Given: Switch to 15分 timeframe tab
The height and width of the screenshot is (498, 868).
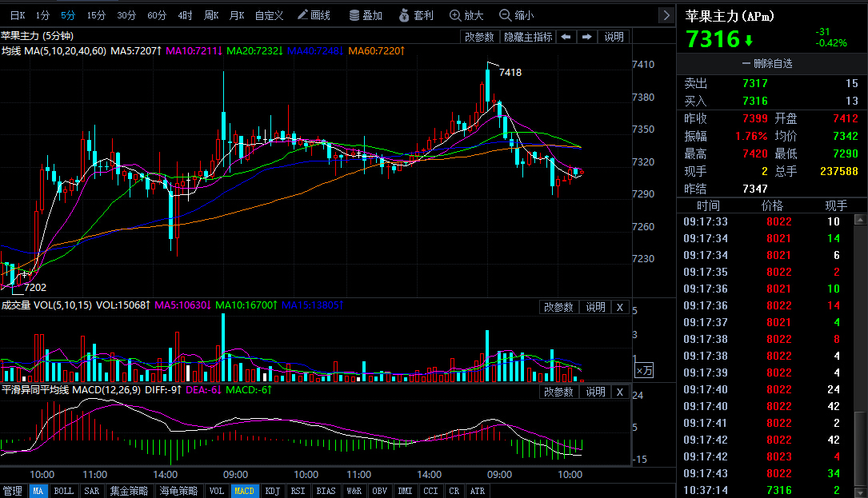Looking at the screenshot, I should click(x=96, y=15).
